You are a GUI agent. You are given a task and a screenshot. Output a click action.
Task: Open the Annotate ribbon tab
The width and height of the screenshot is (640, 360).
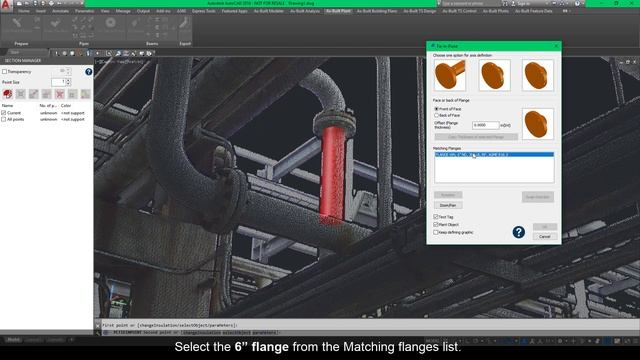click(60, 11)
